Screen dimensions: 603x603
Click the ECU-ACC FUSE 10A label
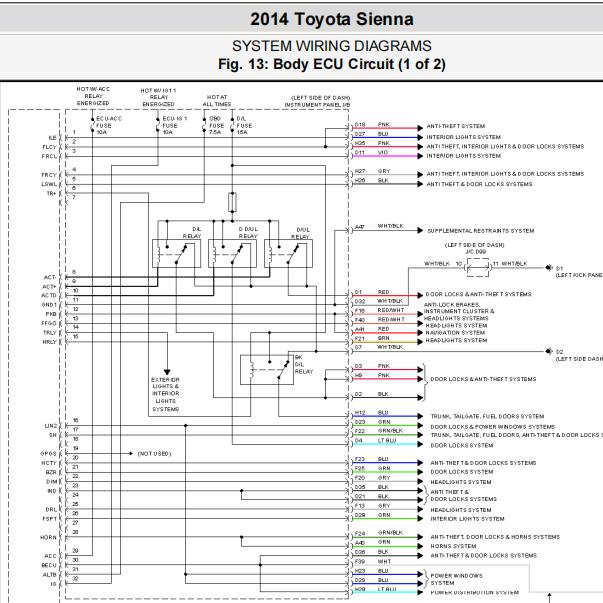[x=108, y=125]
